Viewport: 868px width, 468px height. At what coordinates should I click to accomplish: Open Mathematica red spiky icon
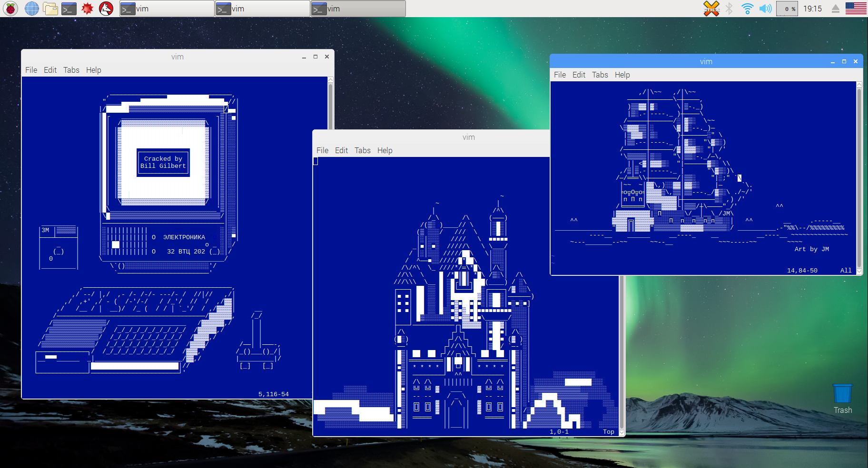coord(88,9)
